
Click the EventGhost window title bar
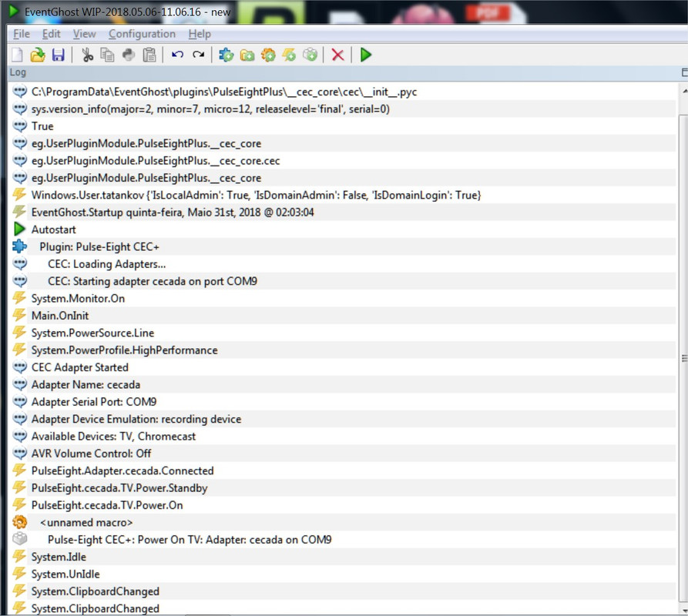coord(344,12)
